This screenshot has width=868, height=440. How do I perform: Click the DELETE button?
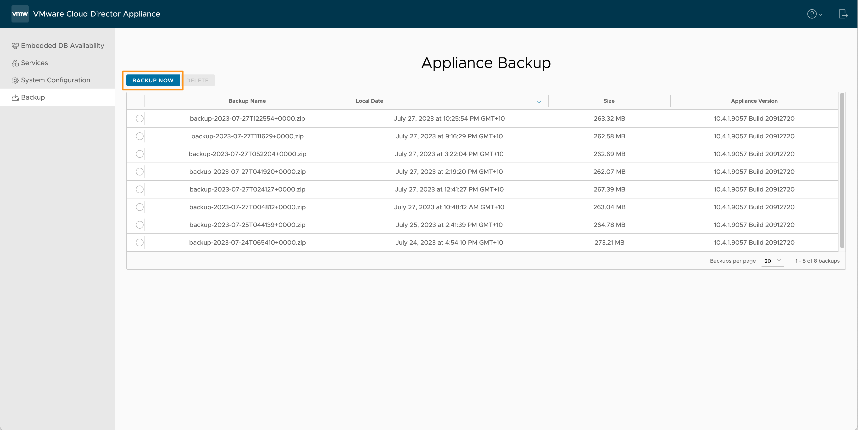pos(197,80)
